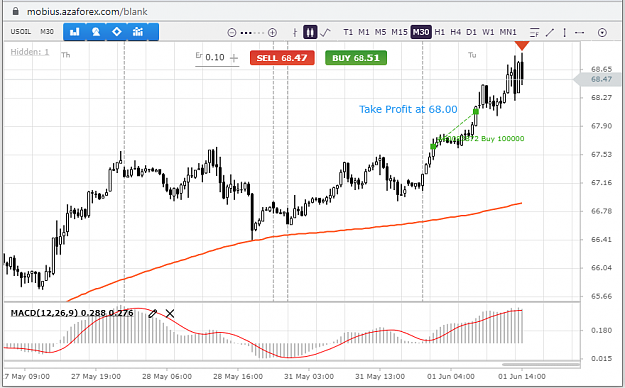The width and height of the screenshot is (625, 388).
Task: Open the chart panel icon in blue toolbar
Action: (x=75, y=32)
